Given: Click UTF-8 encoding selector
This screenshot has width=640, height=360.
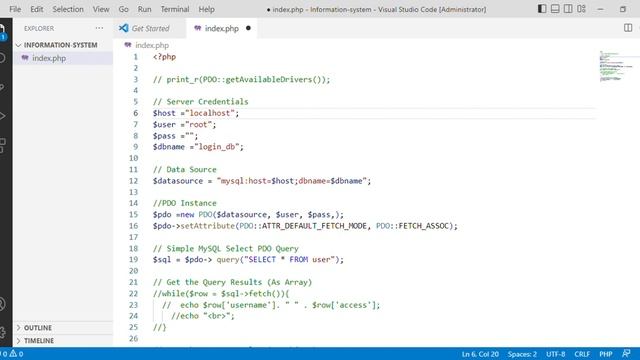Looking at the screenshot, I should pos(556,354).
